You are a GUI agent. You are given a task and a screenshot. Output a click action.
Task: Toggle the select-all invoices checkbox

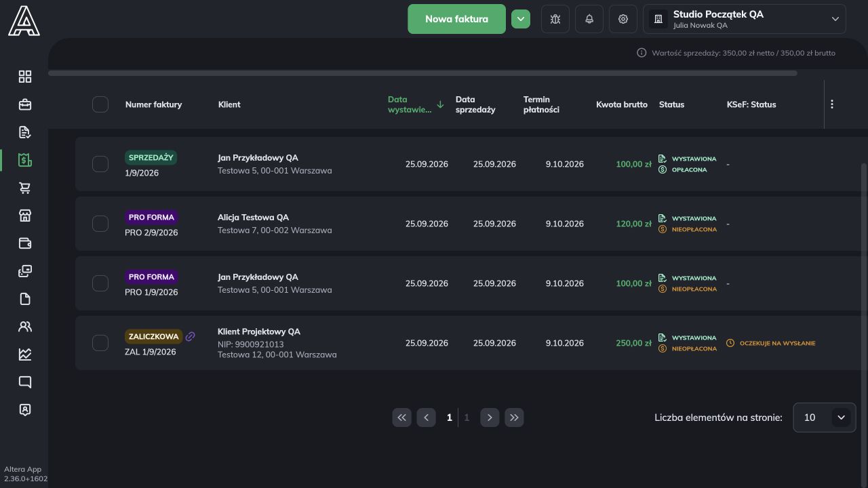(x=100, y=104)
